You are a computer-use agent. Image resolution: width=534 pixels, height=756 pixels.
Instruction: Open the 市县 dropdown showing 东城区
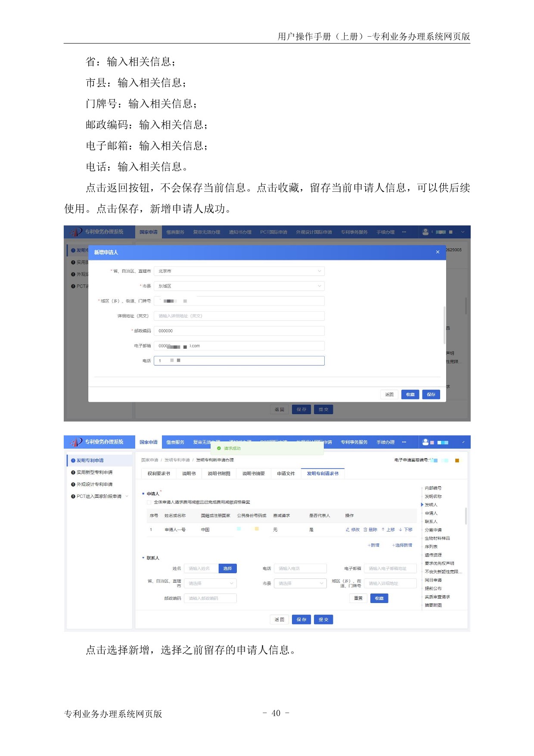pyautogui.click(x=239, y=286)
